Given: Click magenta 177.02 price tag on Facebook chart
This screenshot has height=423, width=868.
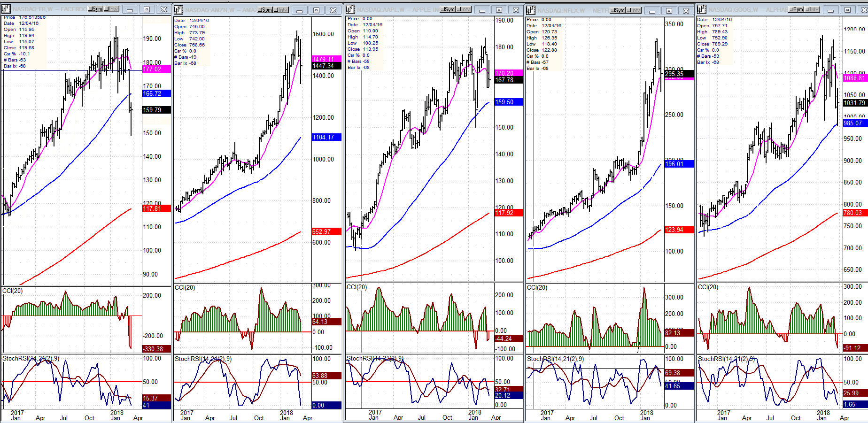Looking at the screenshot, I should pos(156,69).
